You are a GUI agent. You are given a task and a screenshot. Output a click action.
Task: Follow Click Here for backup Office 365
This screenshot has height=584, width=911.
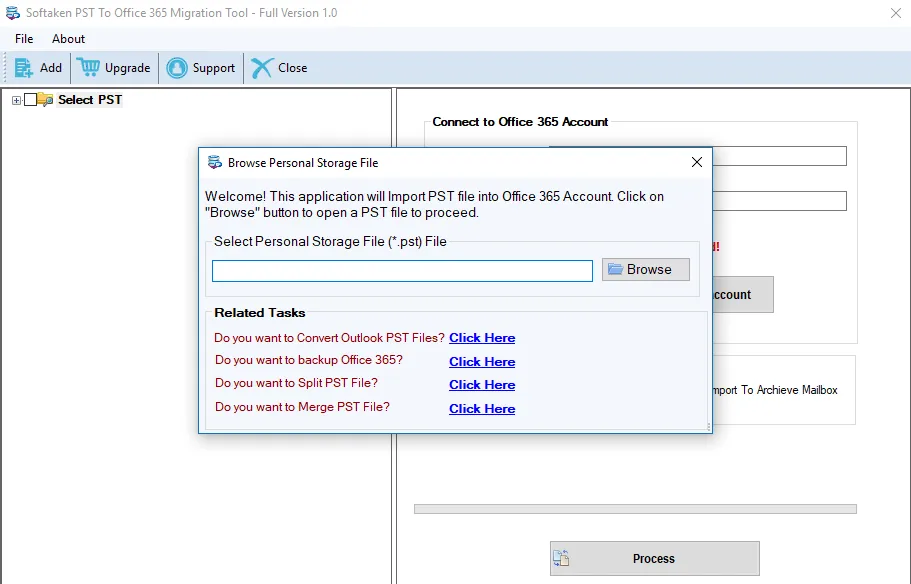tap(482, 362)
